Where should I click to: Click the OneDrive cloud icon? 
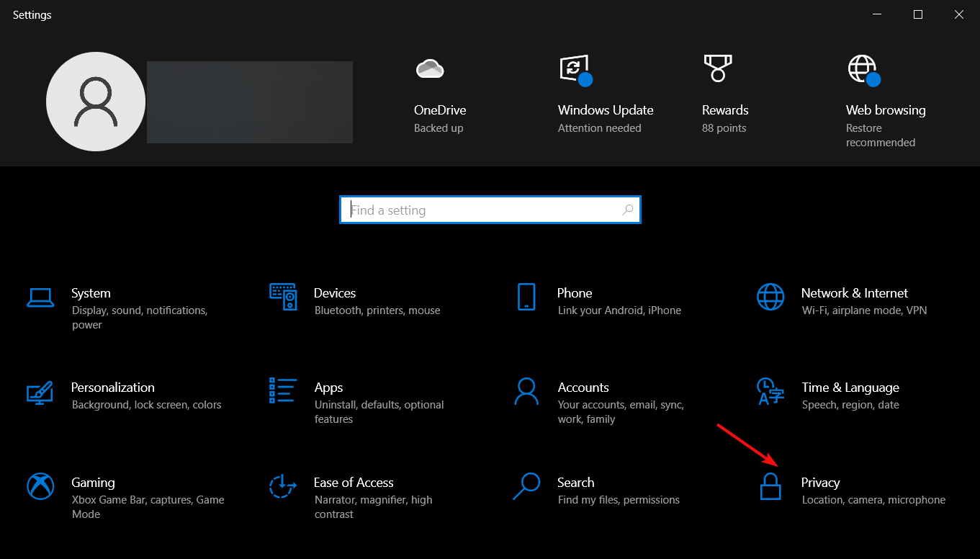click(430, 69)
